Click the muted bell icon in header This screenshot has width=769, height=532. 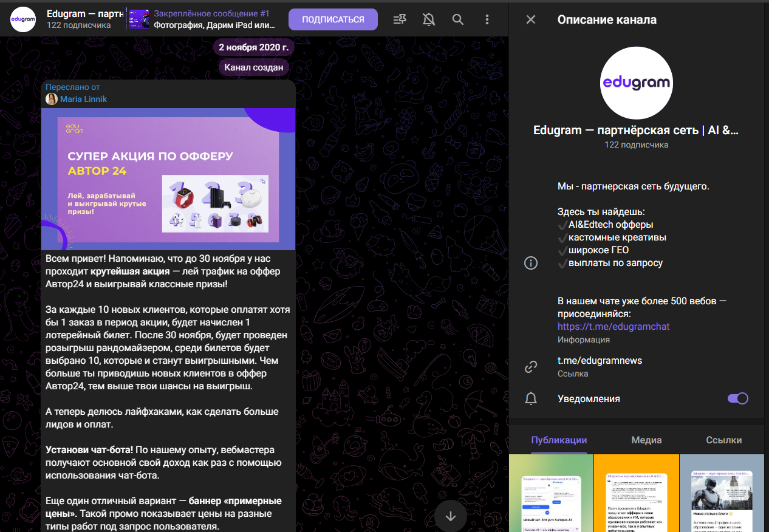[x=429, y=19]
